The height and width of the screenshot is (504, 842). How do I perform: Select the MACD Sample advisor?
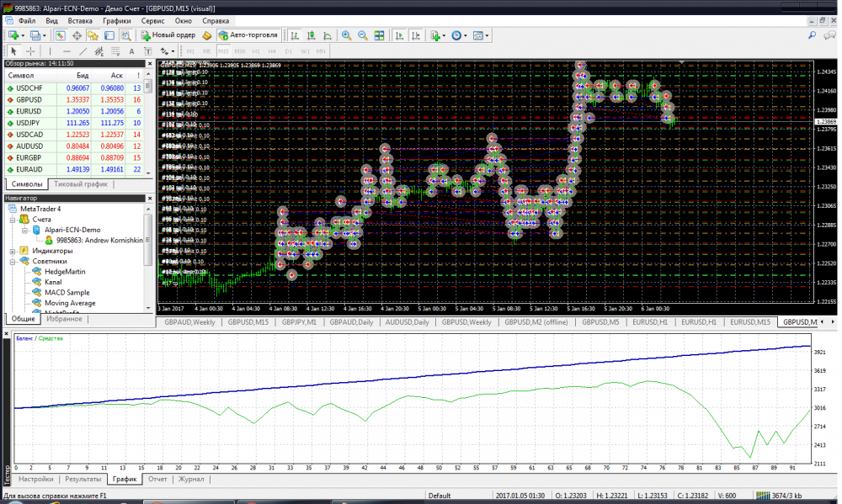67,293
